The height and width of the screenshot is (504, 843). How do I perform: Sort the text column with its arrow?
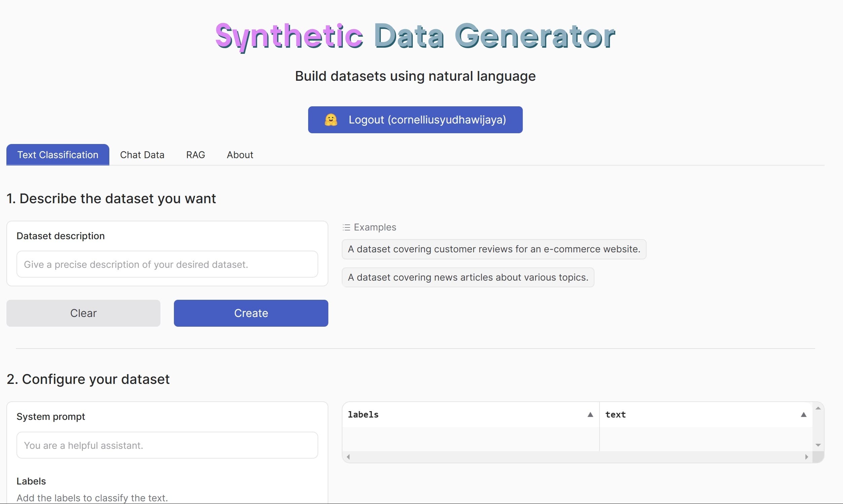[803, 415]
